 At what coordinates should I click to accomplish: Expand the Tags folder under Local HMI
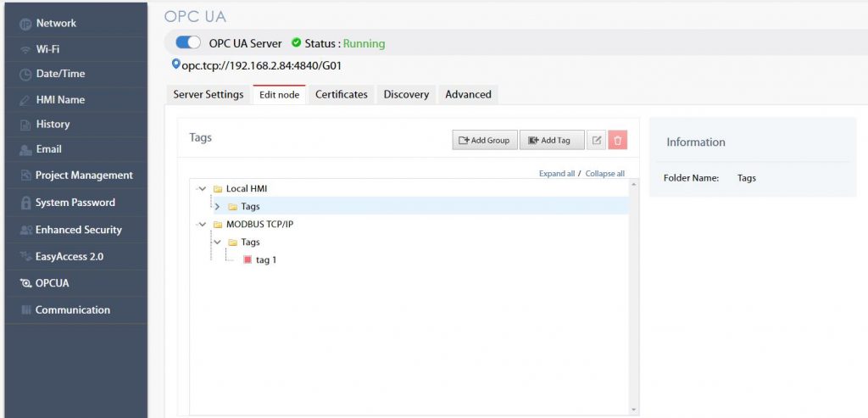coord(217,207)
